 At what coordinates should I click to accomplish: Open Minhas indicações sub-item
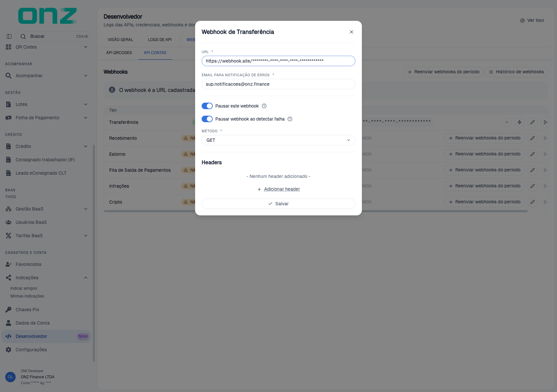tap(27, 296)
